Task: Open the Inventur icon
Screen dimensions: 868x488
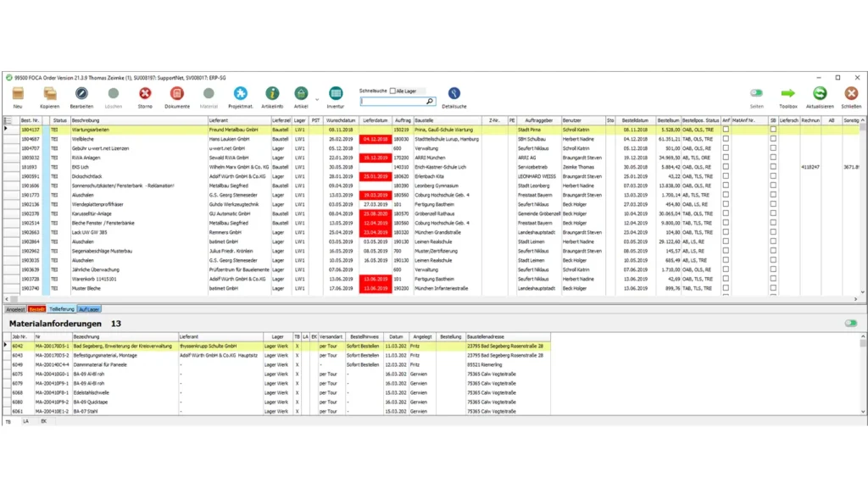Action: pyautogui.click(x=336, y=94)
